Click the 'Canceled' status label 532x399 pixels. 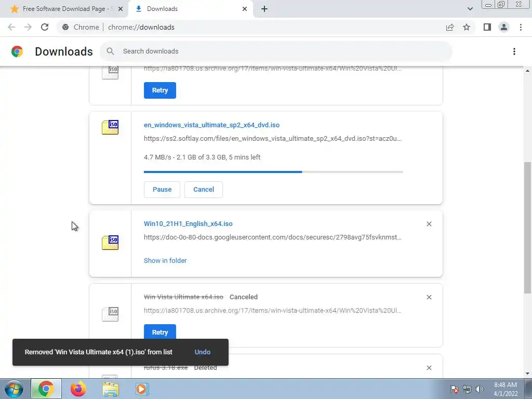pyautogui.click(x=244, y=297)
